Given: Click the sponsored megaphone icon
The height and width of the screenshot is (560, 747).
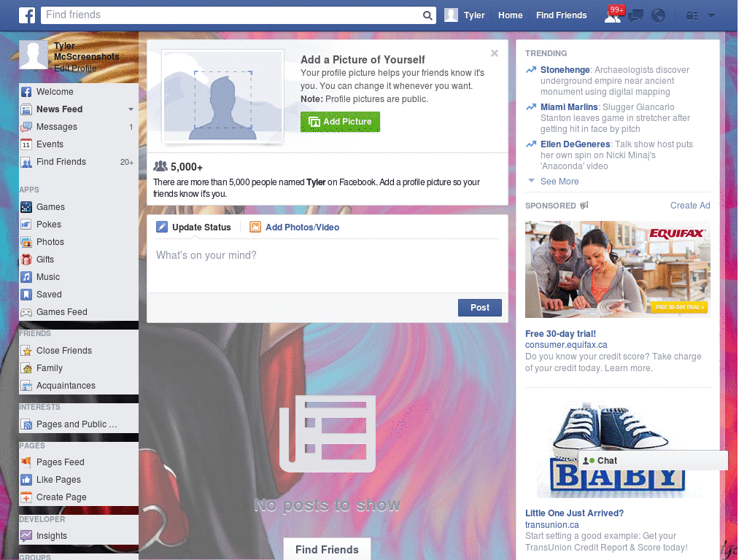Looking at the screenshot, I should (x=584, y=205).
